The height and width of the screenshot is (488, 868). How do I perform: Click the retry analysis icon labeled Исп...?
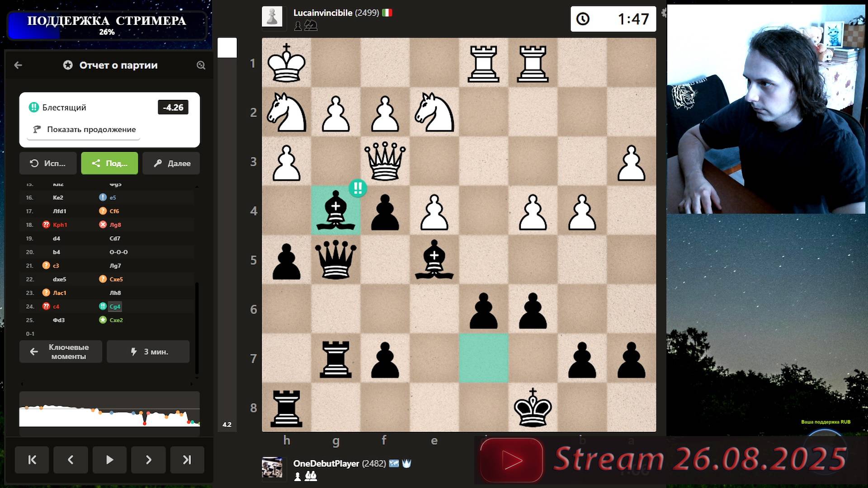coord(47,163)
